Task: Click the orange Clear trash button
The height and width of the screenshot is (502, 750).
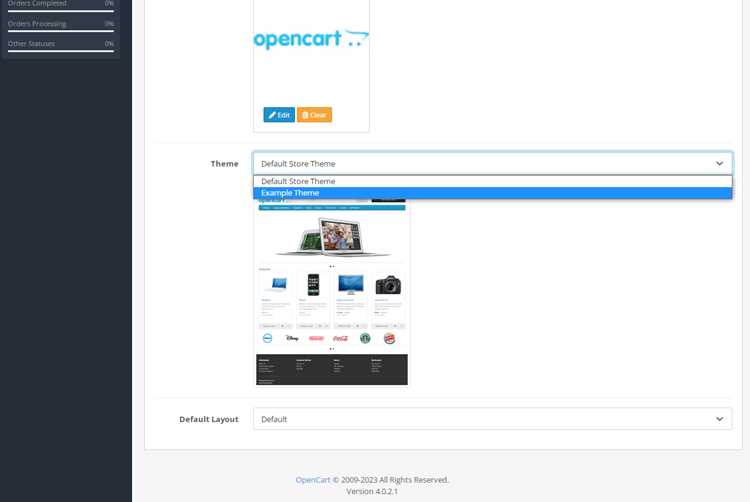Action: (x=314, y=115)
